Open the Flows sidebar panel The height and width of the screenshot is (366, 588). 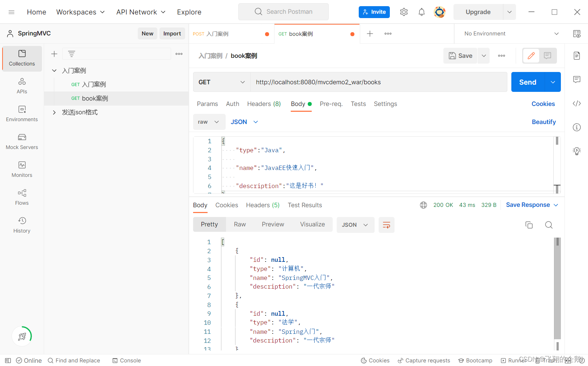[x=22, y=197]
